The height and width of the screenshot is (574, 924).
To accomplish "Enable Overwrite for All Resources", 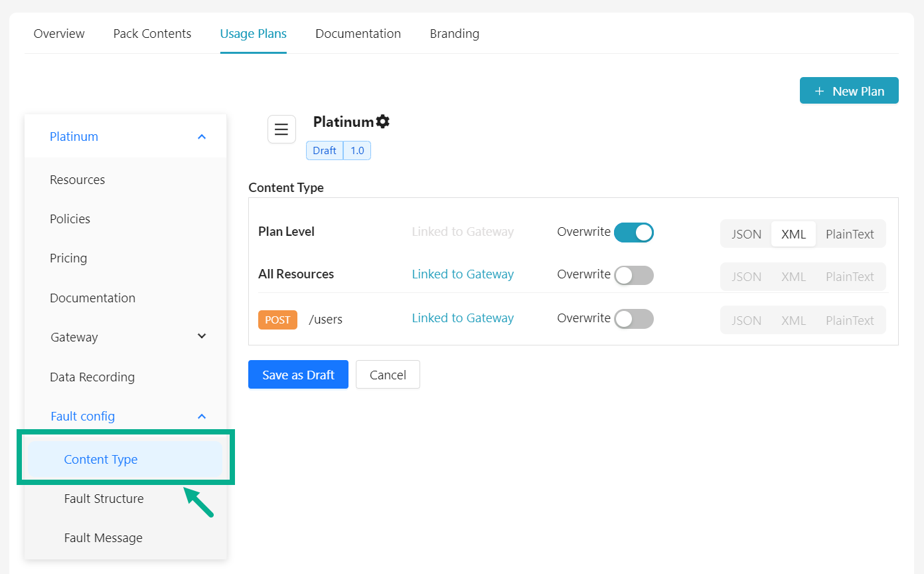I will 634,275.
